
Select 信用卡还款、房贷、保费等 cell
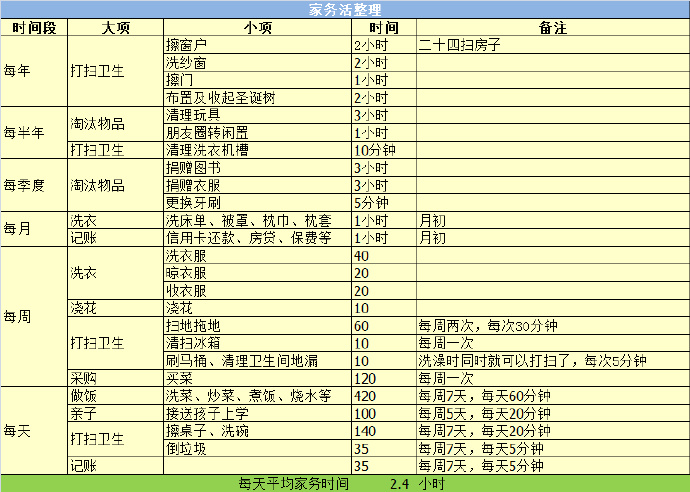pos(257,238)
